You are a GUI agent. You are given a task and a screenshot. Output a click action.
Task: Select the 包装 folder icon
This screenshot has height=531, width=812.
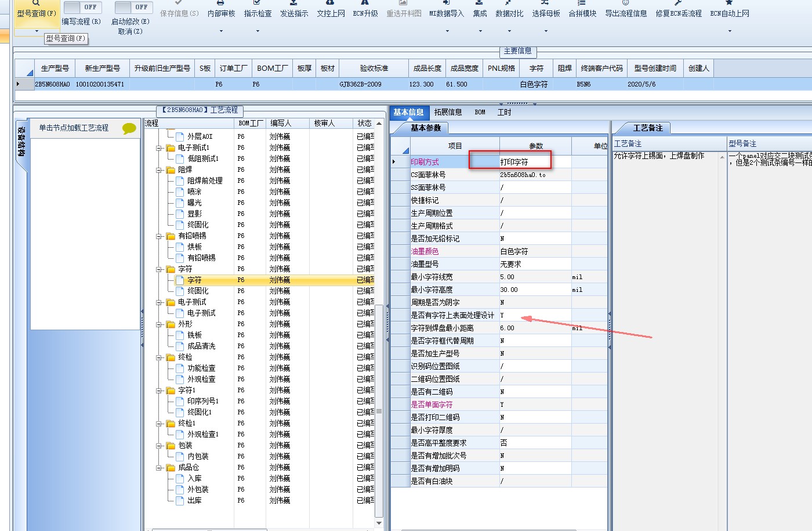[x=171, y=446]
